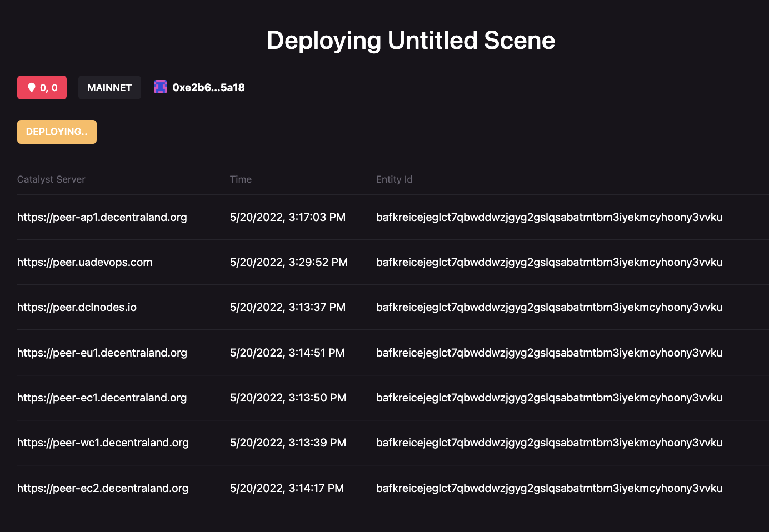The image size is (769, 532).
Task: Select the entity ID in the last table row
Action: [550, 488]
